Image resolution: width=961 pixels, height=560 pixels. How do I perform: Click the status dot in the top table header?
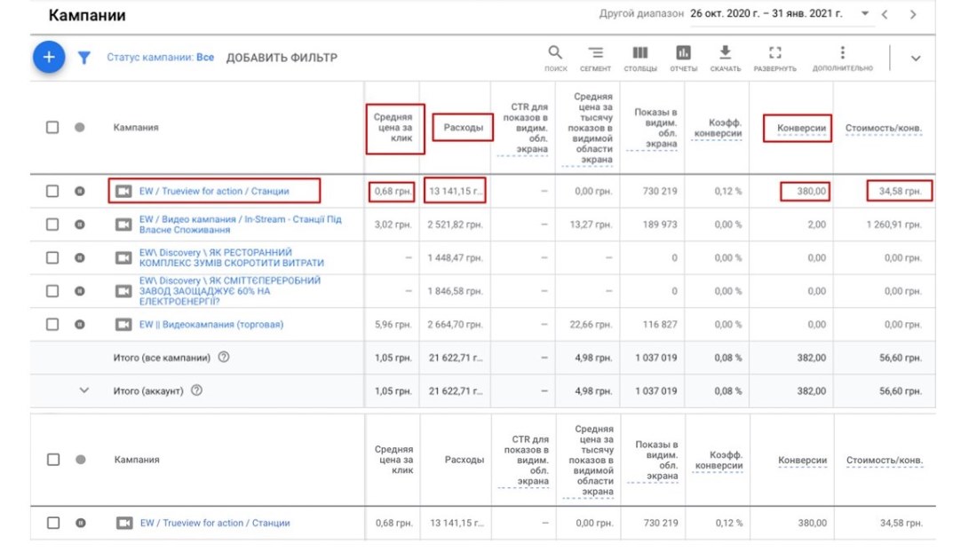[80, 128]
